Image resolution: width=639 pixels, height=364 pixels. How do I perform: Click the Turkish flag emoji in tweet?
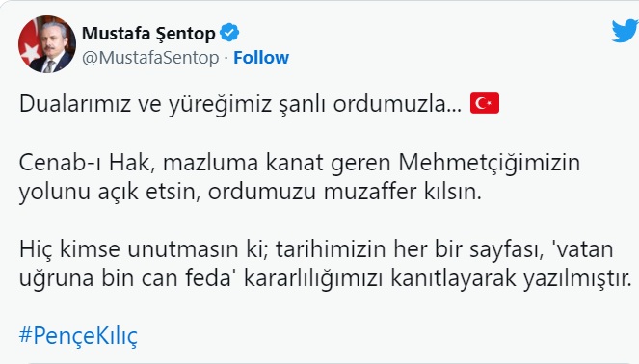pyautogui.click(x=485, y=103)
